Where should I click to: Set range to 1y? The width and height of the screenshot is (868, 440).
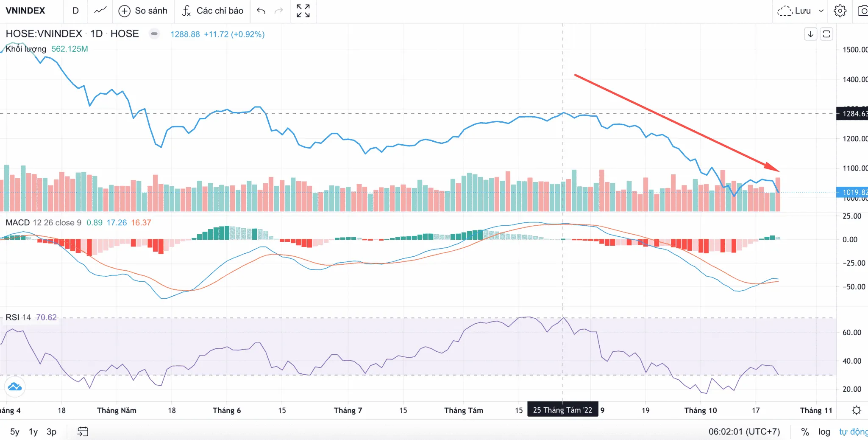coord(33,432)
